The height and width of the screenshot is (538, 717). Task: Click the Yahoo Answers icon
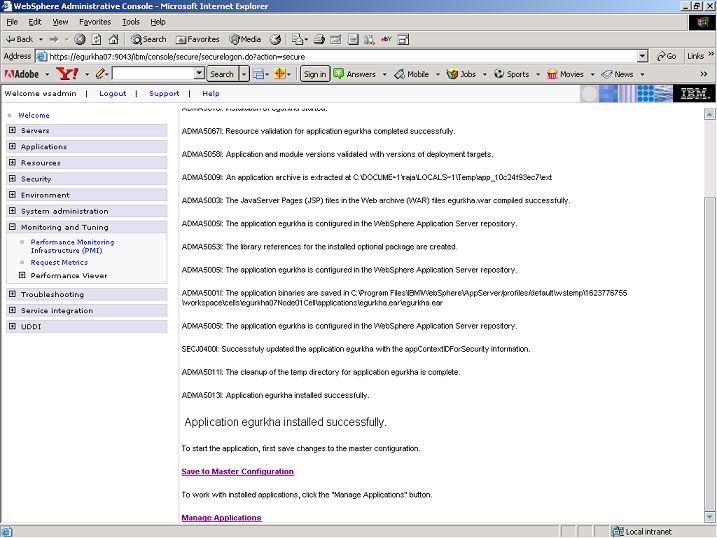click(338, 74)
